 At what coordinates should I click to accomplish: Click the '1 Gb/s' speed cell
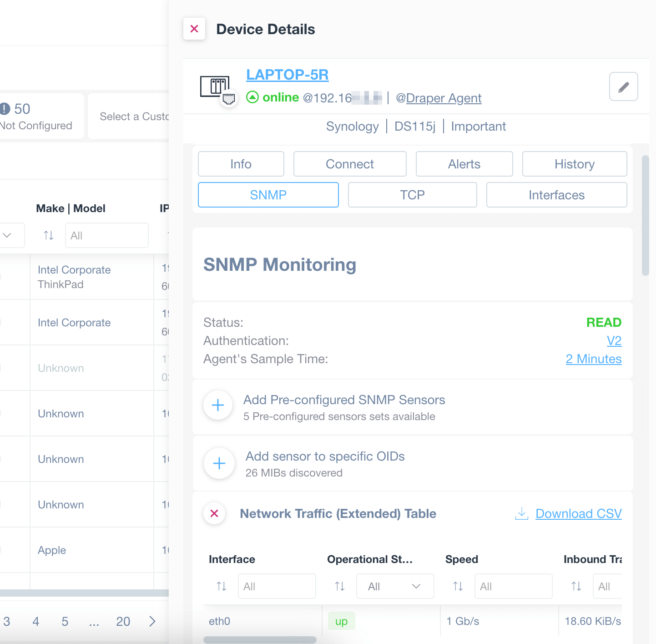tap(499, 621)
